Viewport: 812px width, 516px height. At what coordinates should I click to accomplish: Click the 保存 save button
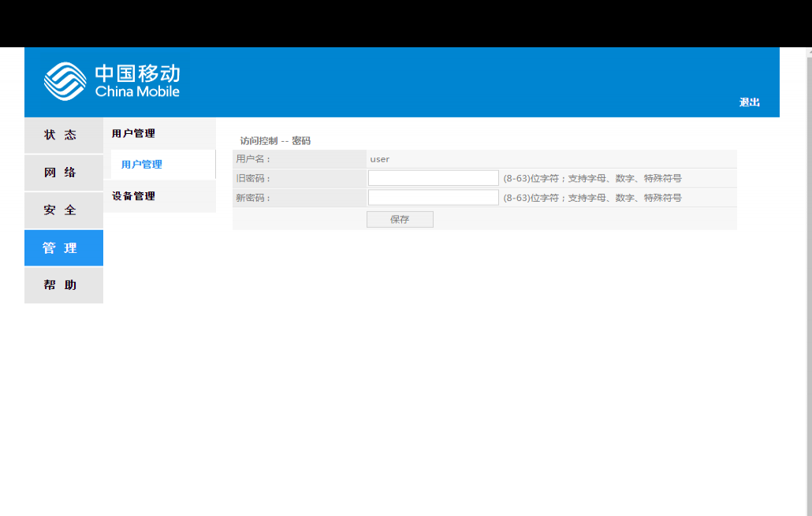tap(400, 220)
